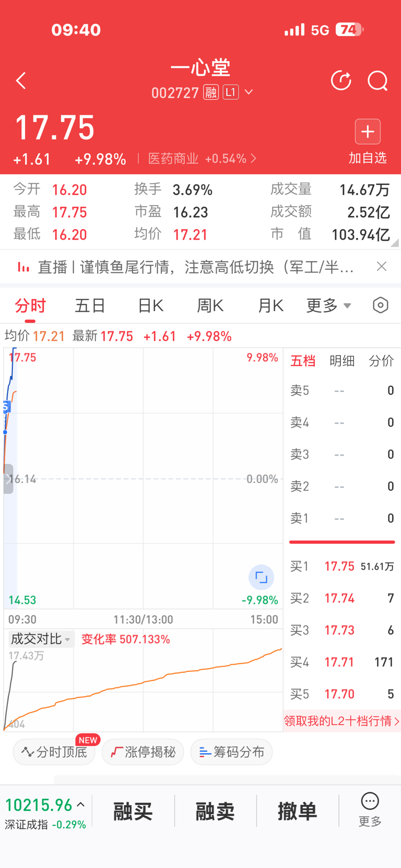The height and width of the screenshot is (868, 401).
Task: Tap the 5G signal status indicator
Action: (x=320, y=30)
